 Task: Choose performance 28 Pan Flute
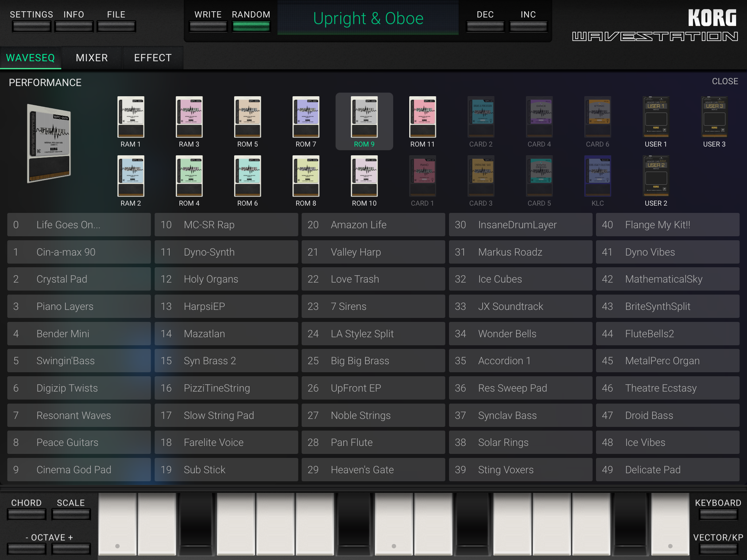pyautogui.click(x=373, y=442)
